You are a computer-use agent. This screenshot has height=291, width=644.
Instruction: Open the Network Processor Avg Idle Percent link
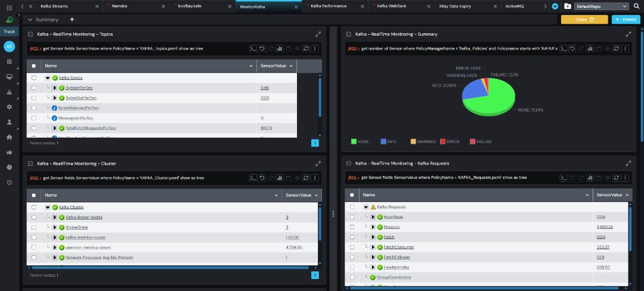[100, 258]
